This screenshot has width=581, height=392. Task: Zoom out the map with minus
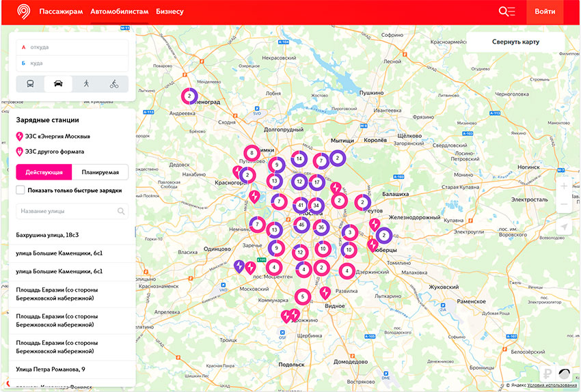click(564, 204)
